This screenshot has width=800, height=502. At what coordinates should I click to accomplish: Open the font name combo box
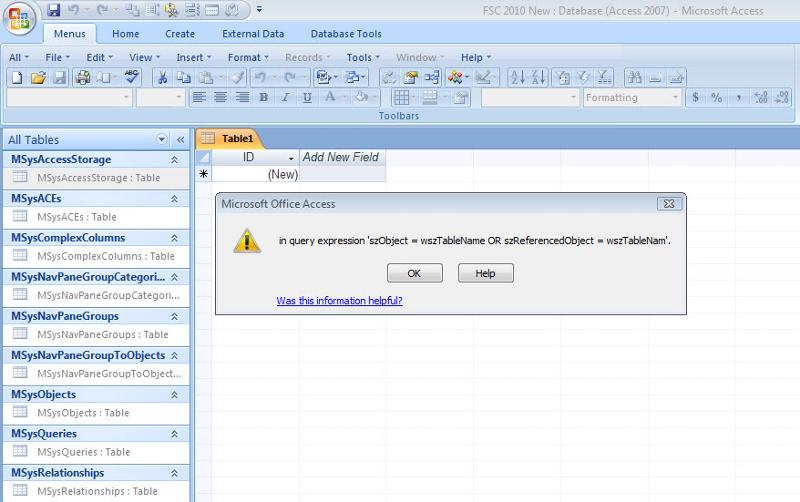pyautogui.click(x=69, y=97)
